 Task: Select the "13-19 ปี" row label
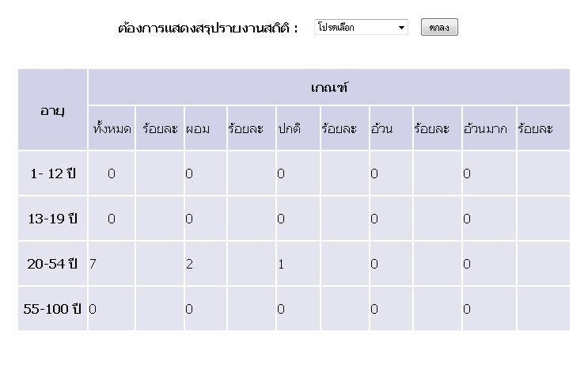click(x=52, y=219)
